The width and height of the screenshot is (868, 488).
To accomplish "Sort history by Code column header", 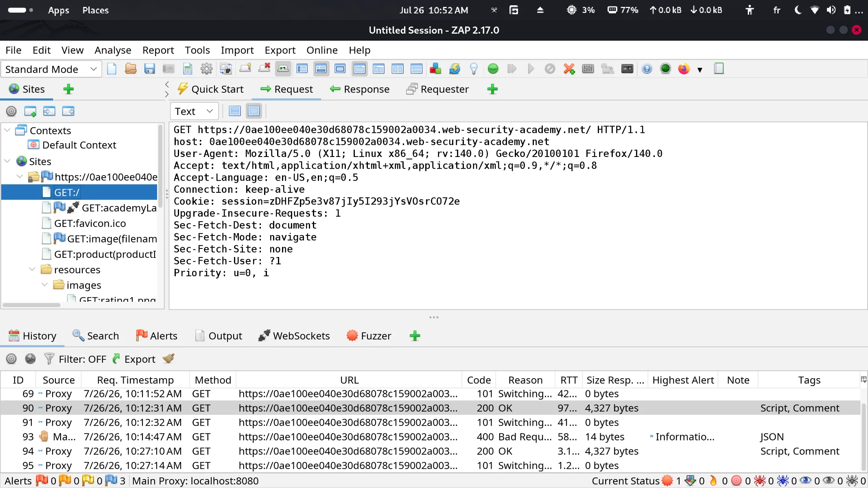I will point(479,380).
